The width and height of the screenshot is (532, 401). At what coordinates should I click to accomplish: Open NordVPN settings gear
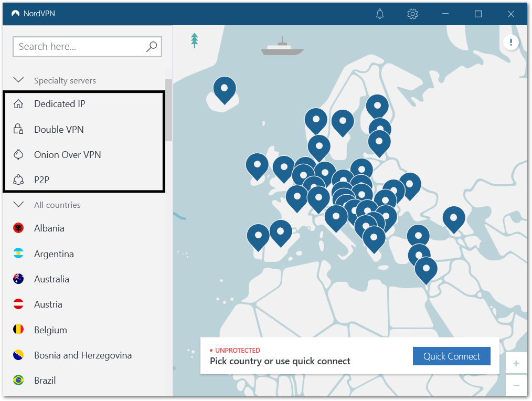[x=412, y=14]
